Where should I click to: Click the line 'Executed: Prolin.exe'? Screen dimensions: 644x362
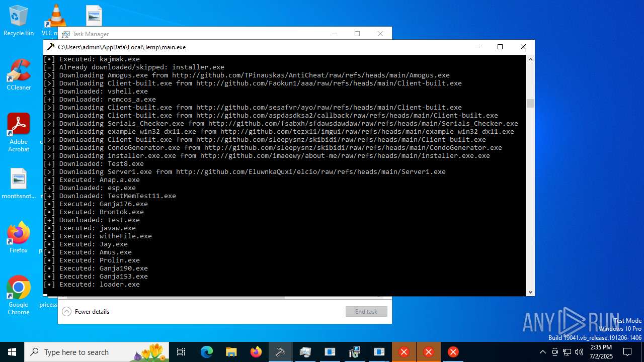click(92, 260)
